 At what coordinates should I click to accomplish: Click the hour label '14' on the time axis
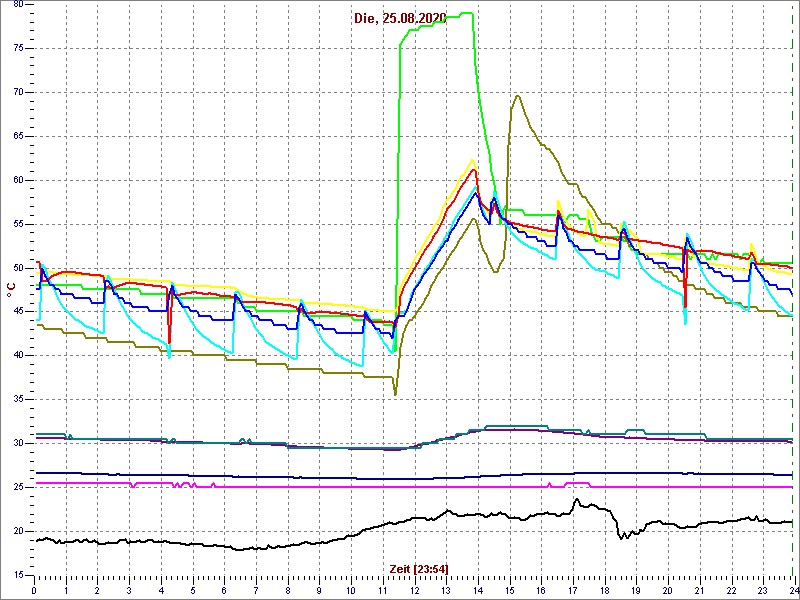coord(477,588)
